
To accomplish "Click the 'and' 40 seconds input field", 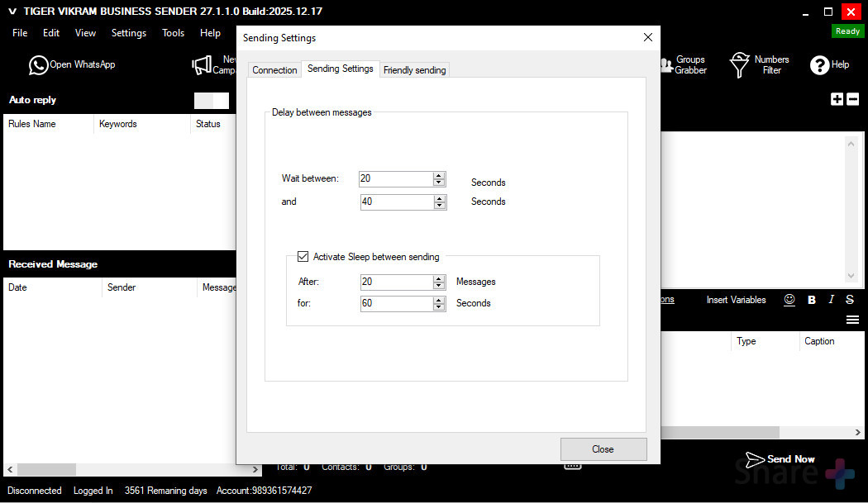I will pos(398,202).
